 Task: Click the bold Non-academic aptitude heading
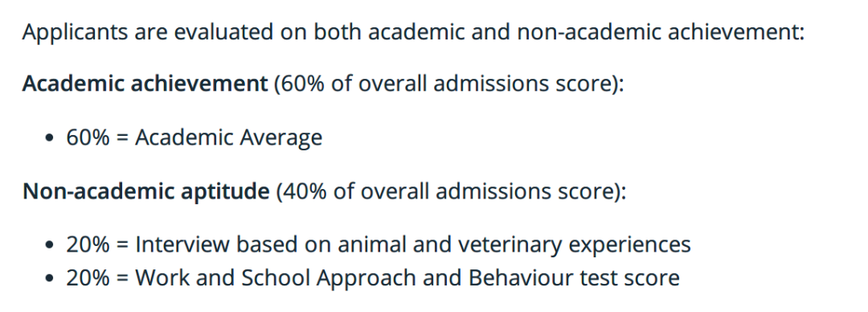[x=146, y=191]
